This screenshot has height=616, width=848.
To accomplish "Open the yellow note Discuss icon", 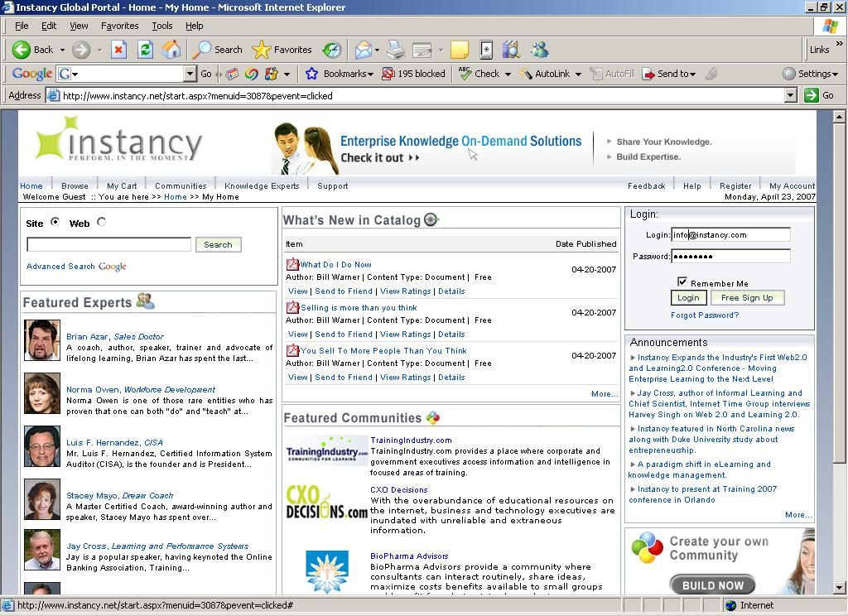I will (x=459, y=50).
